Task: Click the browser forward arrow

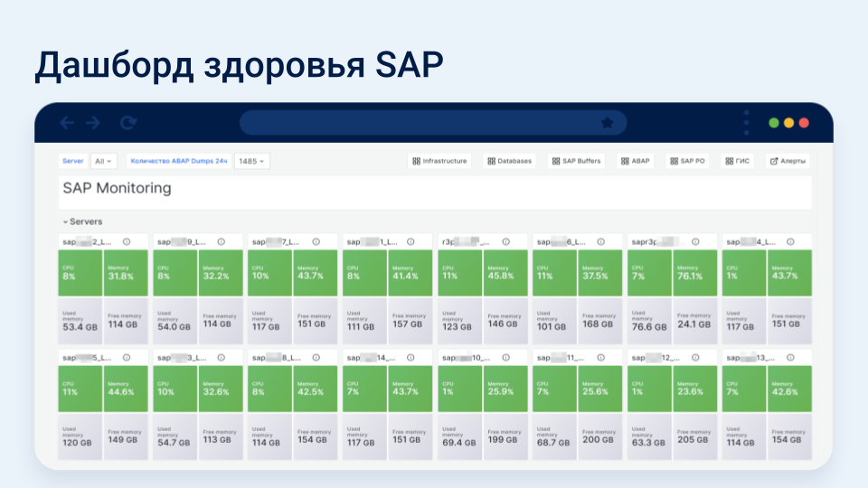Action: point(92,123)
